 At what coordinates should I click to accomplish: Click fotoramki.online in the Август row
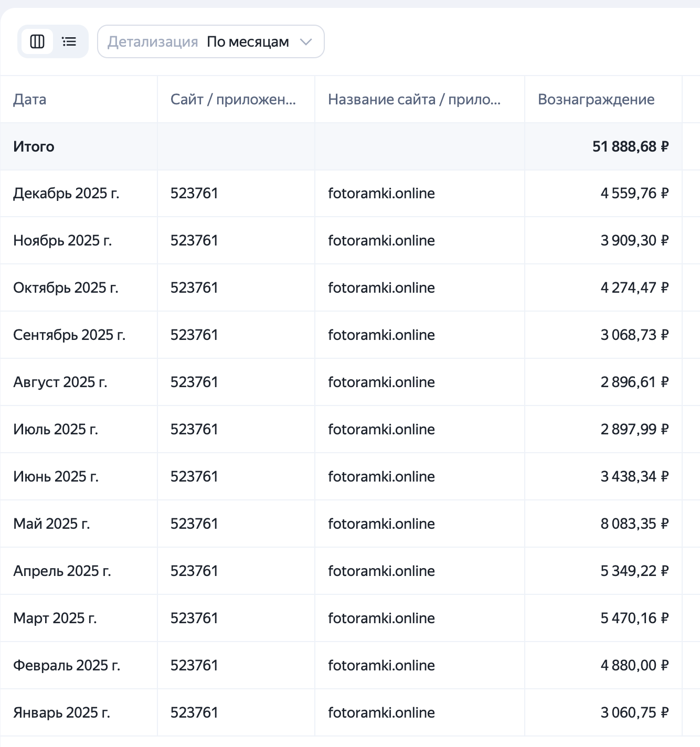381,382
